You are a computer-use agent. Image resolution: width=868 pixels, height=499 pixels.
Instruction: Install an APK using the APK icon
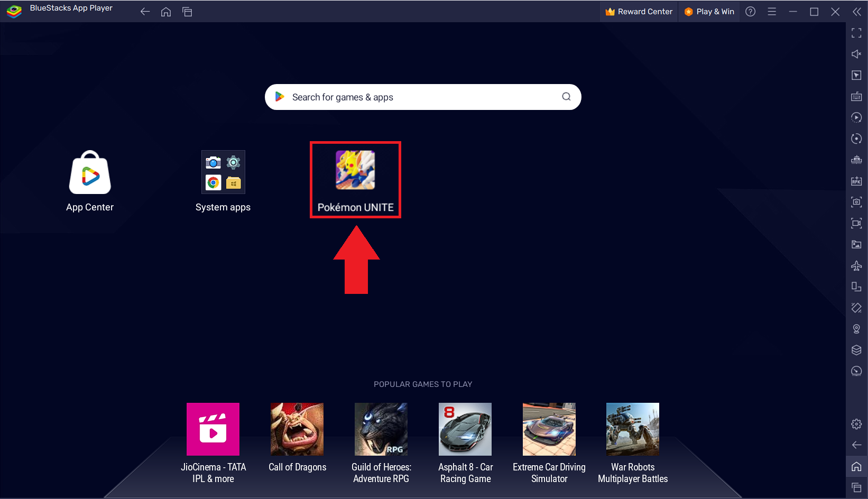click(x=856, y=181)
